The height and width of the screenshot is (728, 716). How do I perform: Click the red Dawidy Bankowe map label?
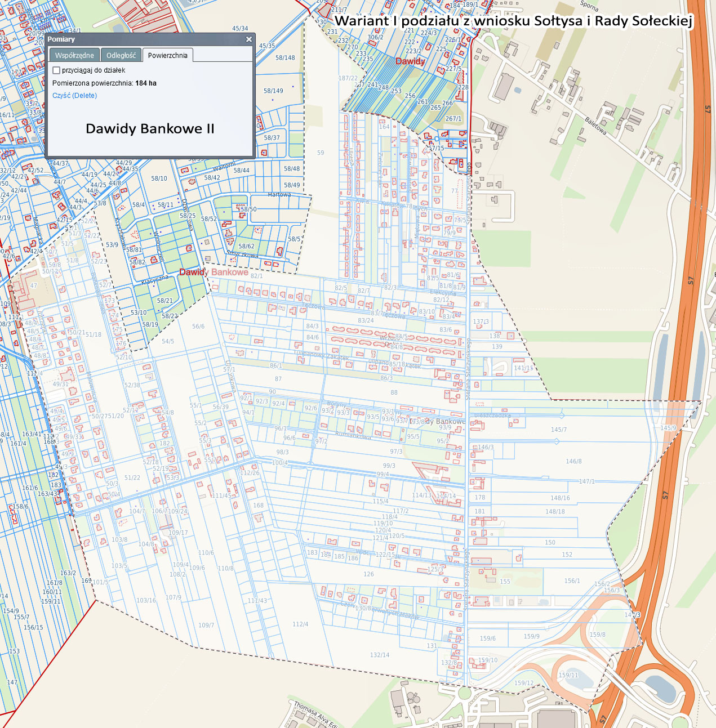(214, 273)
